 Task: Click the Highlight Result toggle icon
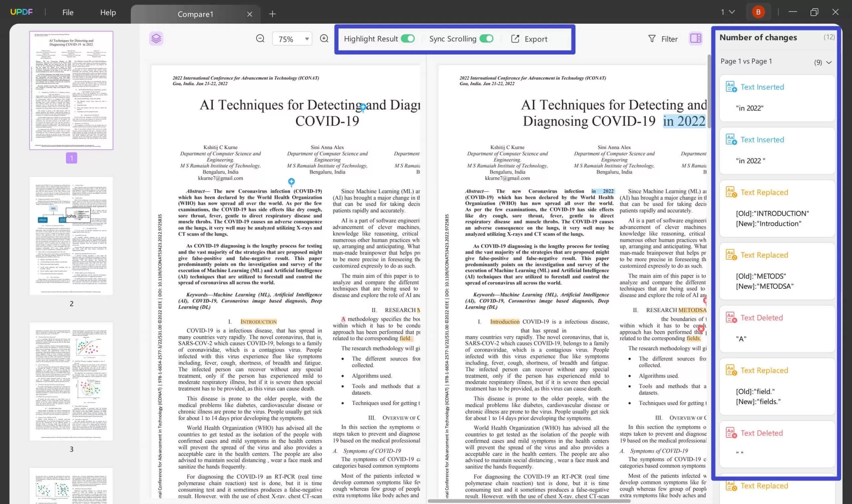(x=407, y=38)
